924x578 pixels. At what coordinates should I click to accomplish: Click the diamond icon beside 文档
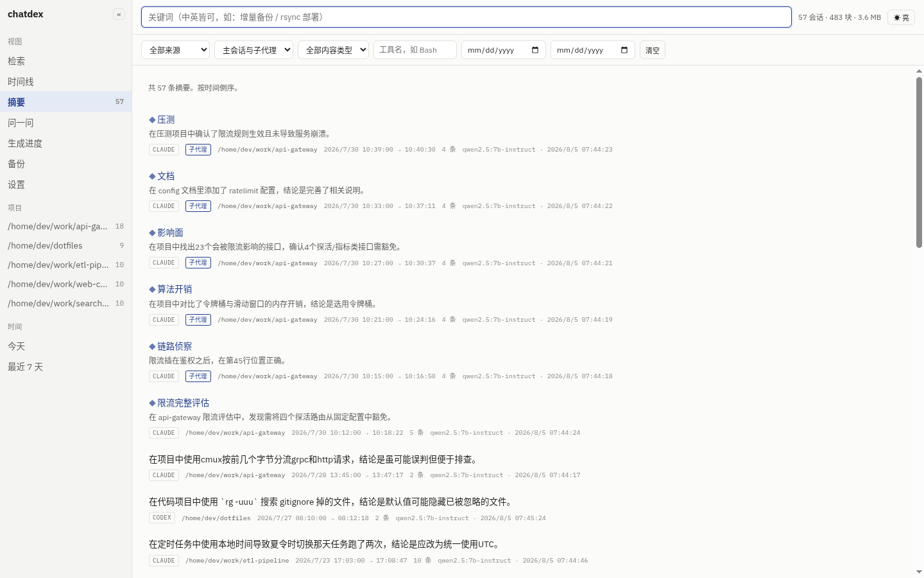point(152,177)
